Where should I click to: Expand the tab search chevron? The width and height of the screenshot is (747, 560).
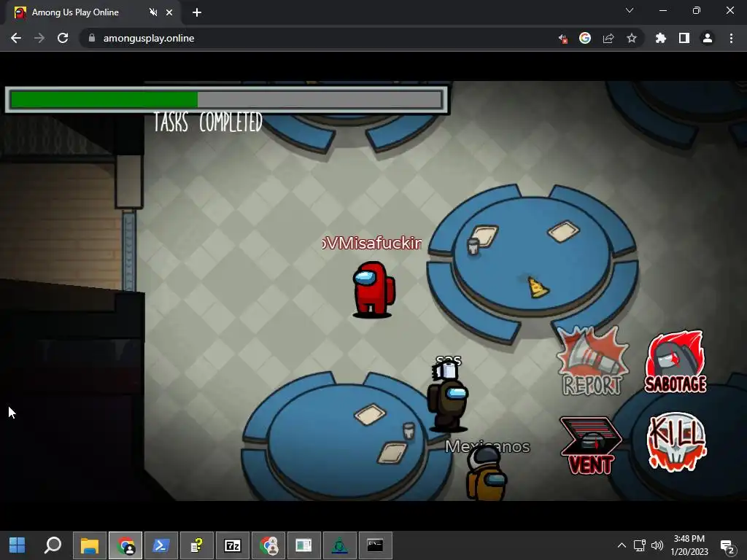(630, 10)
